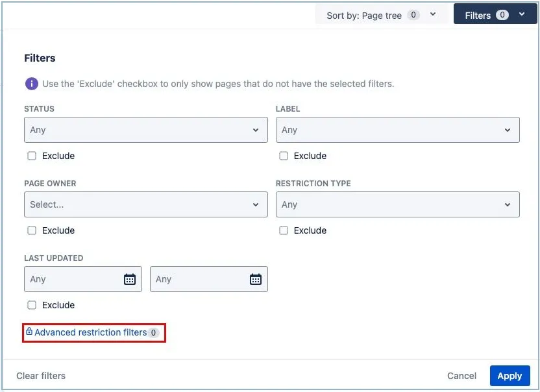Click the Advanced restriction filters count badge
540x392 pixels.
[x=153, y=333]
